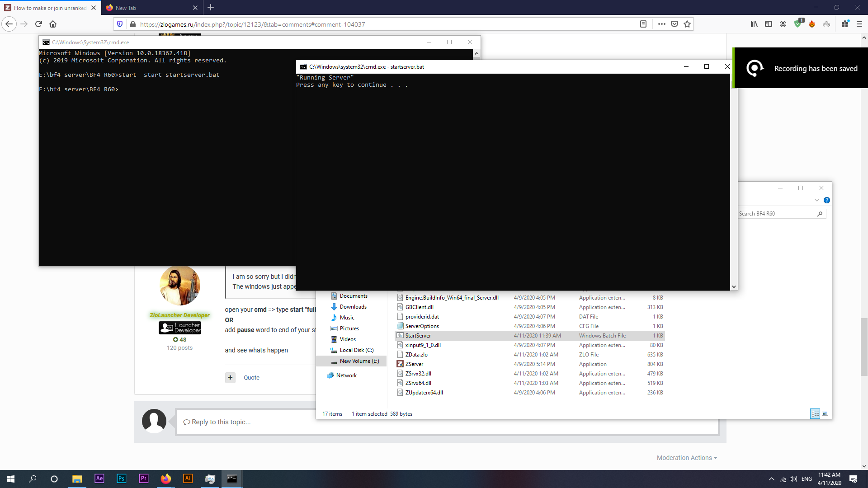Viewport: 868px width, 488px height.
Task: Launch Photoshop from taskbar
Action: pos(121,479)
